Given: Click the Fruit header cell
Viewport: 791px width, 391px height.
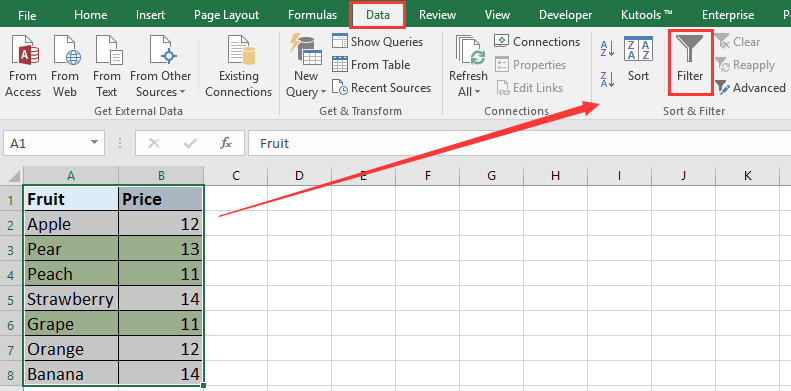Looking at the screenshot, I should pos(71,199).
